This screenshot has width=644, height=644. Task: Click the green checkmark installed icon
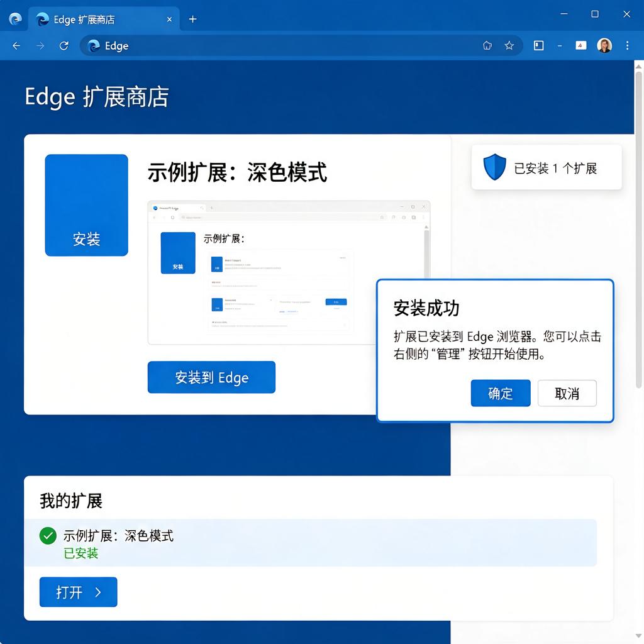pos(48,536)
